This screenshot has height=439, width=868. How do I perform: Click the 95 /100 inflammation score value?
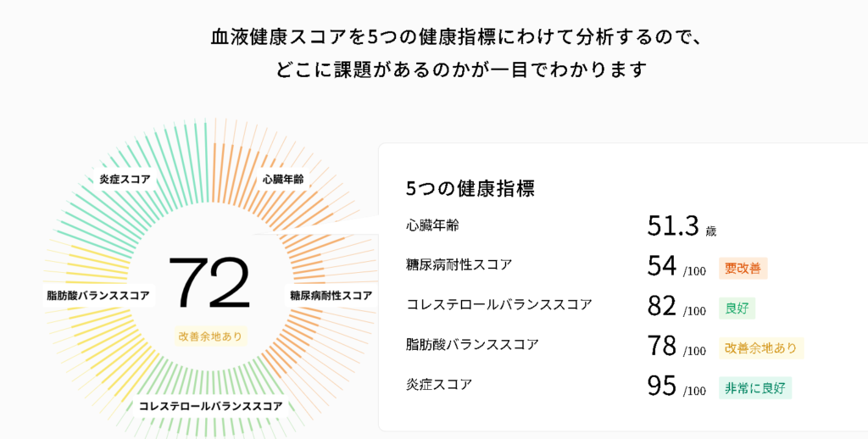coord(676,386)
